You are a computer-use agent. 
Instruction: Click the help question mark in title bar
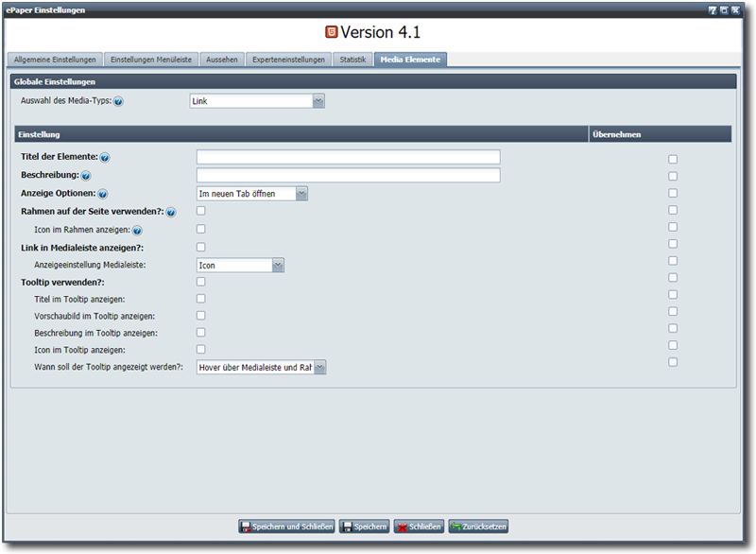[713, 10]
